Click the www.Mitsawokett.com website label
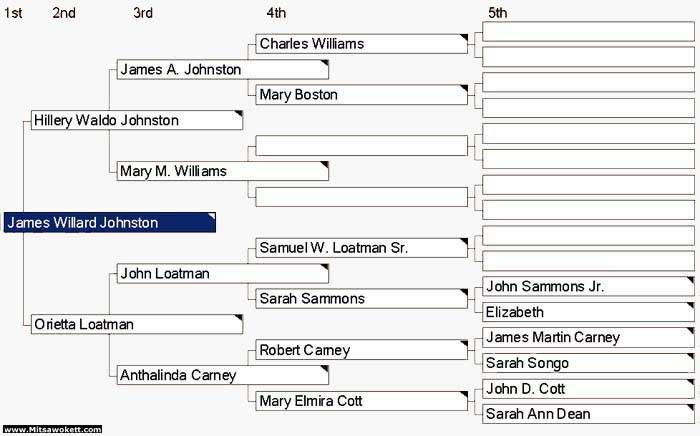Viewport: 700px width, 436px height. pyautogui.click(x=52, y=430)
